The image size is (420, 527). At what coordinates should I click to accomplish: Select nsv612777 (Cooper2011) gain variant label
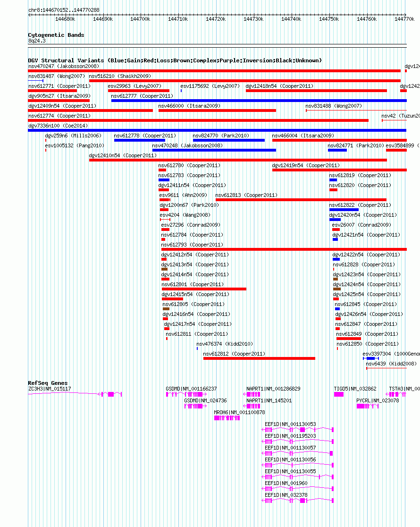142,96
